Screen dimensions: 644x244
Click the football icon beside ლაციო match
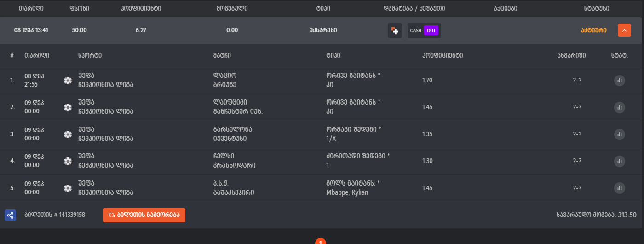pyautogui.click(x=68, y=81)
